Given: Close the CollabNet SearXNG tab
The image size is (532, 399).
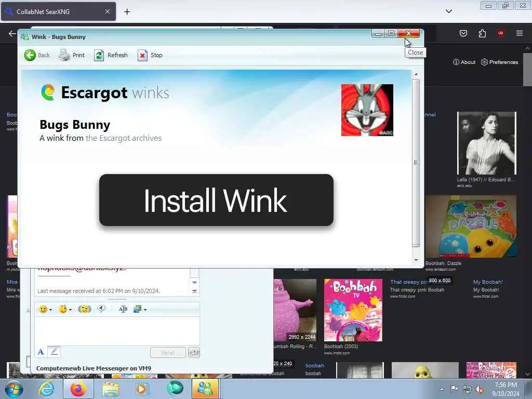Looking at the screenshot, I should (x=107, y=11).
